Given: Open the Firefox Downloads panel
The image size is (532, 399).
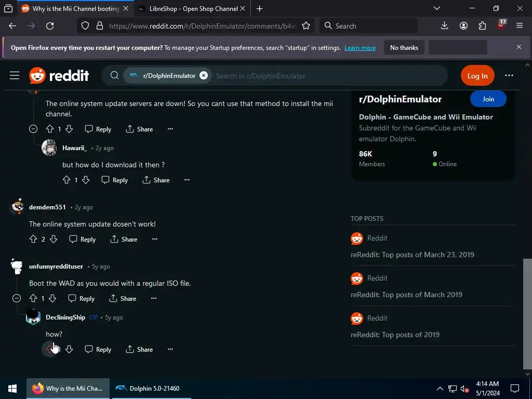Looking at the screenshot, I should click(x=444, y=26).
